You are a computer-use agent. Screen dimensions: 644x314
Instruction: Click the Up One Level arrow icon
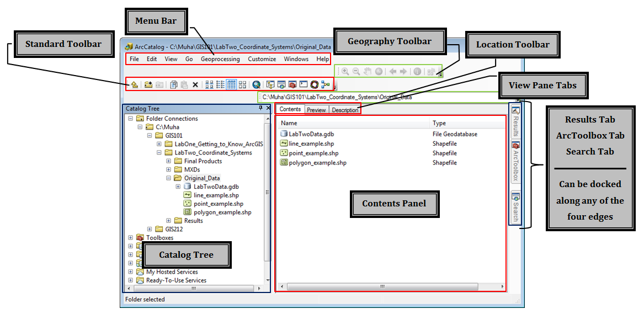point(134,84)
